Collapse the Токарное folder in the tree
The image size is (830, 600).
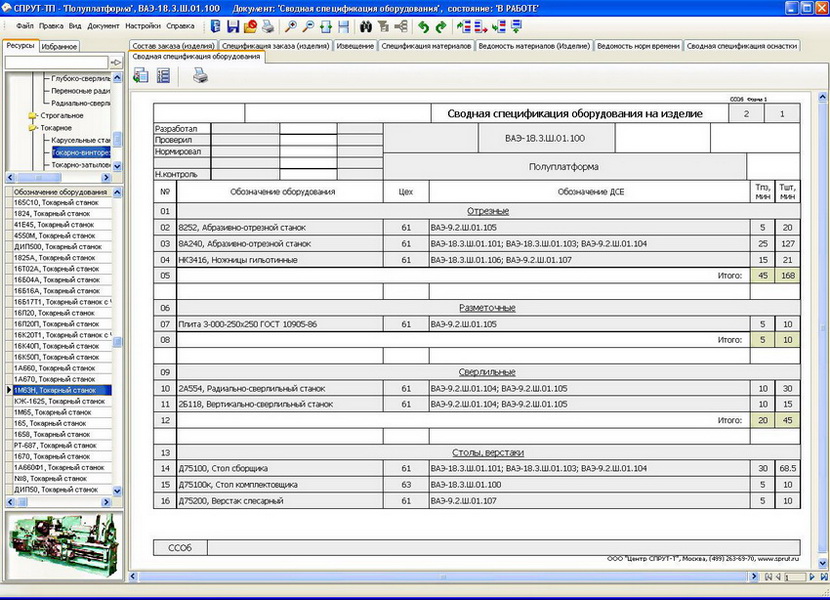(x=33, y=128)
